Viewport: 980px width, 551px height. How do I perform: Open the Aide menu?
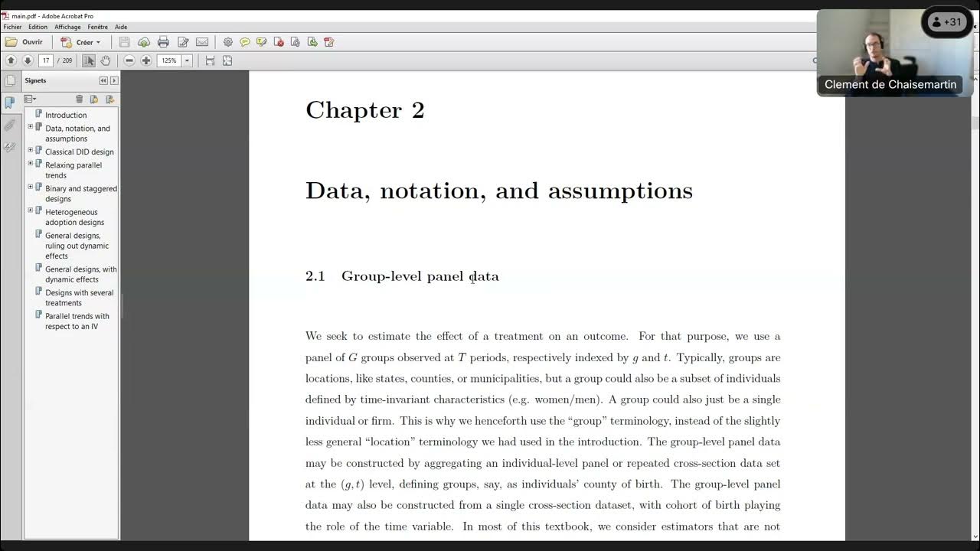[x=121, y=27]
